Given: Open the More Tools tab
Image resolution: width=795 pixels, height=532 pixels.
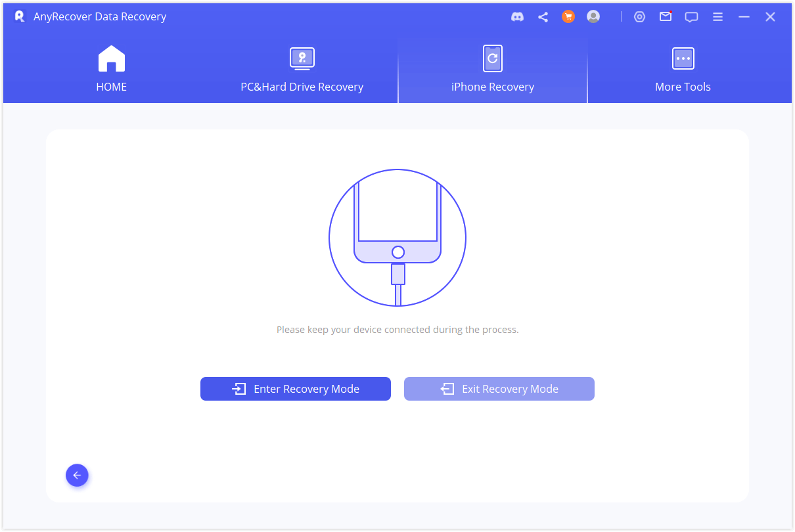Looking at the screenshot, I should pyautogui.click(x=683, y=70).
